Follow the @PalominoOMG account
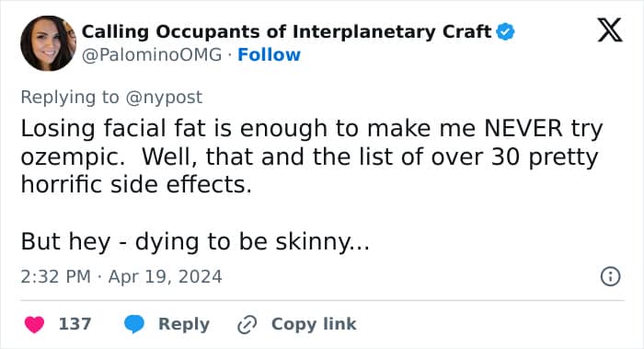Screen dimensions: 644x349 click(x=269, y=54)
